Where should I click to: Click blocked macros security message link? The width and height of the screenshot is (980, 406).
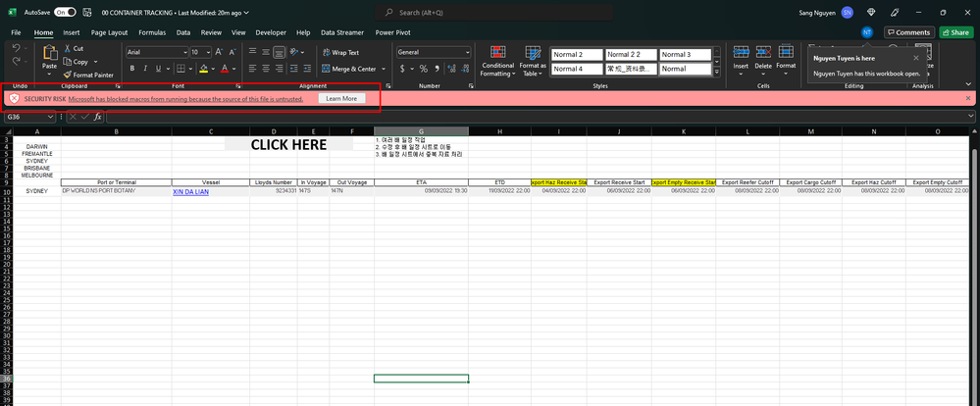185,99
